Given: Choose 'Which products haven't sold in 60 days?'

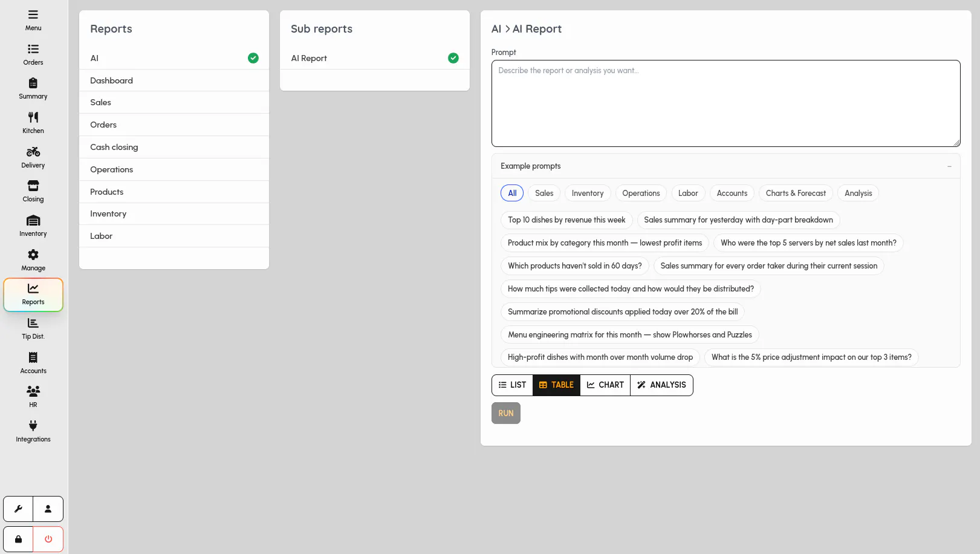Looking at the screenshot, I should 575,266.
